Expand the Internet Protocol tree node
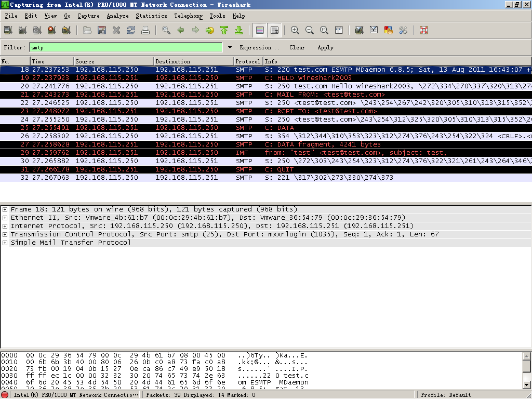Viewport: 532px width, 399px height. [x=5, y=227]
